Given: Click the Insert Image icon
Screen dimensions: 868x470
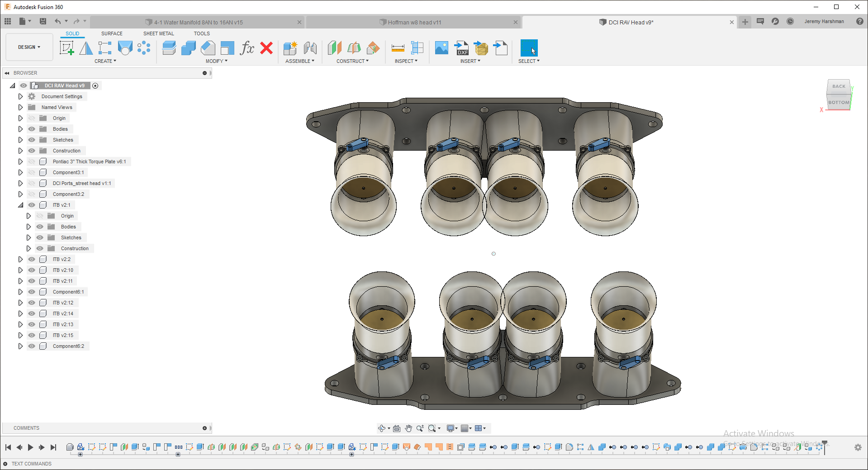Looking at the screenshot, I should pyautogui.click(x=441, y=48).
